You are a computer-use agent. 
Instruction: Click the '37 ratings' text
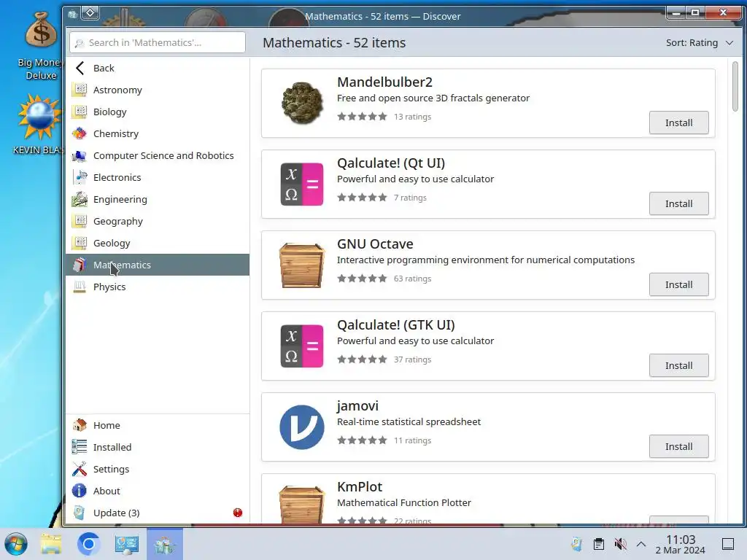(413, 359)
